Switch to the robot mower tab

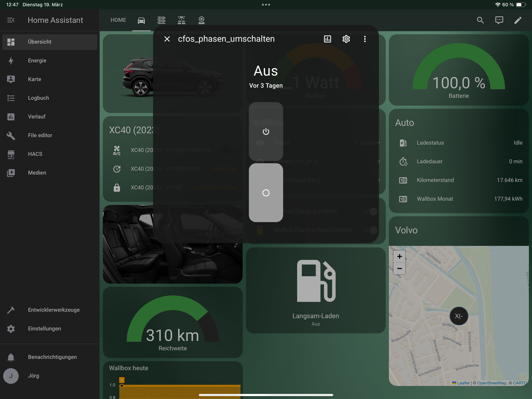181,20
